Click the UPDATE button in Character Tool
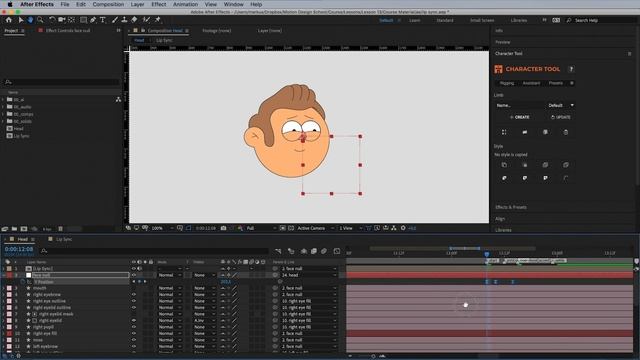 click(x=561, y=117)
